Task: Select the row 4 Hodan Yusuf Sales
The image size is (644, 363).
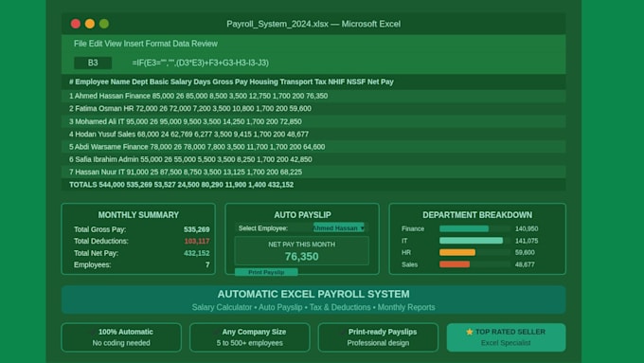Action: 313,134
